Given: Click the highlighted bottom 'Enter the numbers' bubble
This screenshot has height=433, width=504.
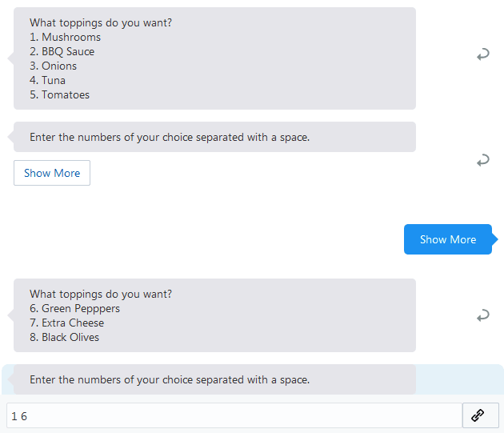Looking at the screenshot, I should coord(214,379).
